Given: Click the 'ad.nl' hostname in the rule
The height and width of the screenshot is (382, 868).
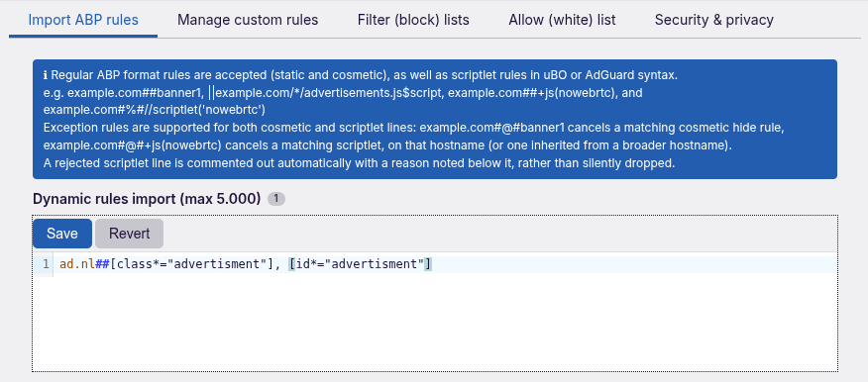Looking at the screenshot, I should click(77, 264).
